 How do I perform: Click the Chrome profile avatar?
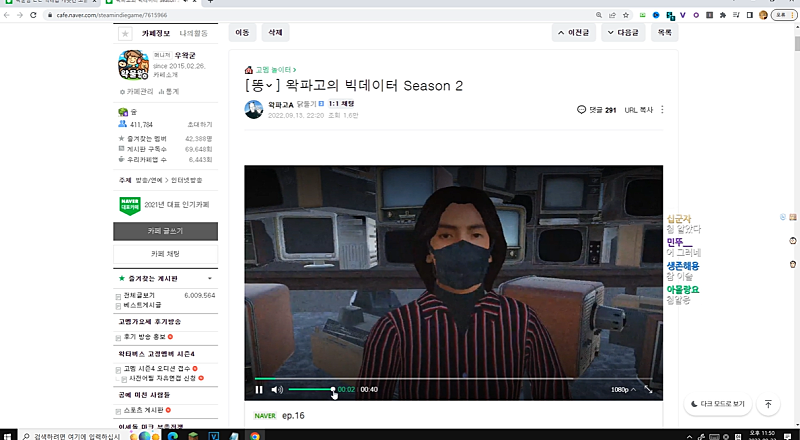point(763,15)
